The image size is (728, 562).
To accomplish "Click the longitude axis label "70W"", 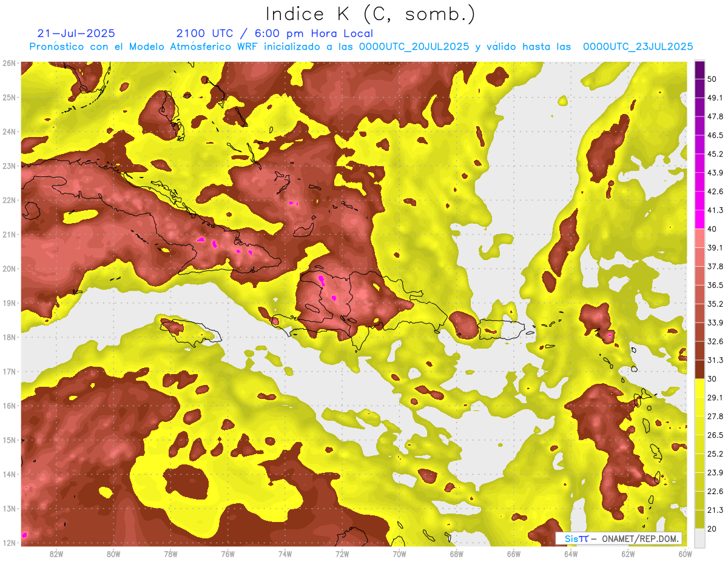I will tap(399, 554).
